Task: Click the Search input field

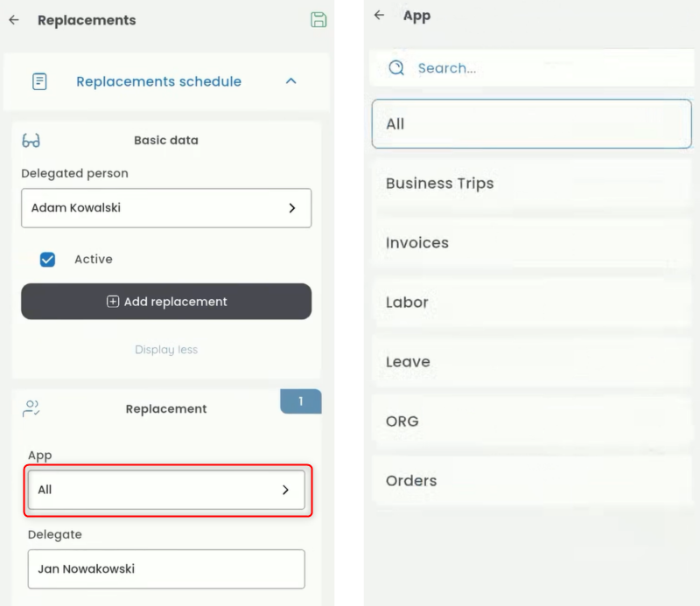Action: [542, 68]
